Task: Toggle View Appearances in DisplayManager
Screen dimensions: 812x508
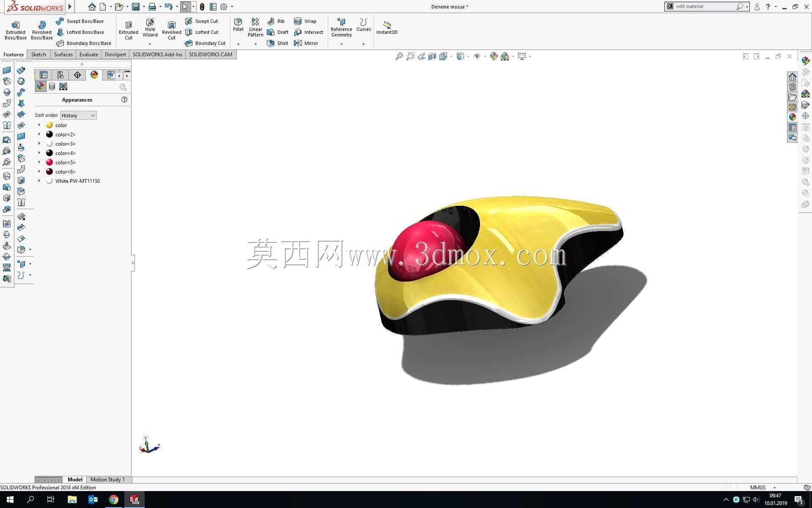Action: click(x=41, y=86)
